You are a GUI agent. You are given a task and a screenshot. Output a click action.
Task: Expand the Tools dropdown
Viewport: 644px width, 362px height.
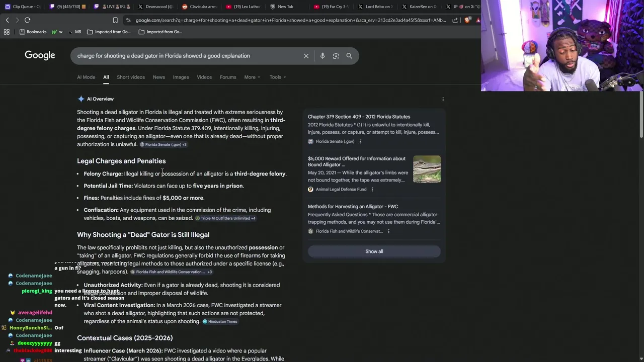tap(277, 77)
